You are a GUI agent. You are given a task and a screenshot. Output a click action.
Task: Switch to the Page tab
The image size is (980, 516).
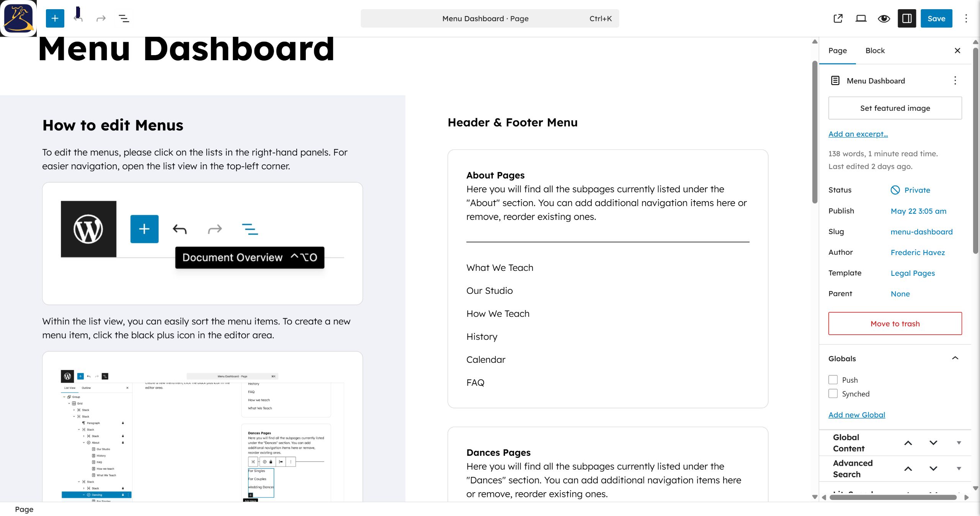pos(838,51)
